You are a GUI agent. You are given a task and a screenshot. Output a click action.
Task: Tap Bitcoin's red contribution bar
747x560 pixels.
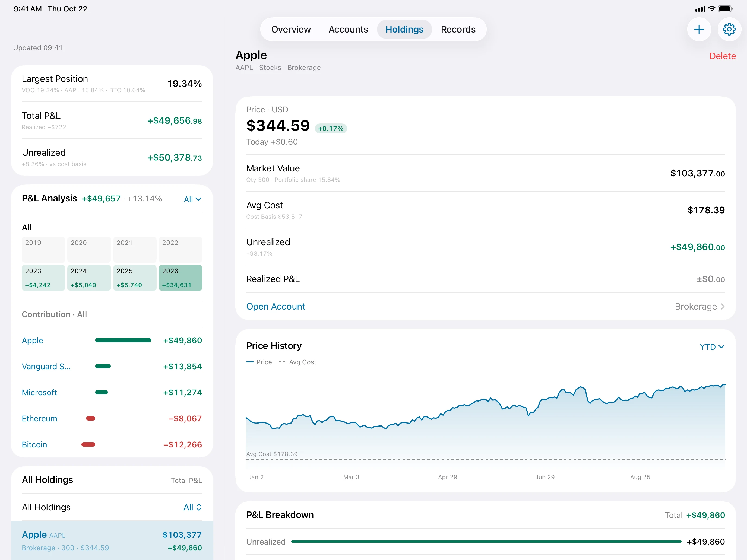(x=88, y=445)
